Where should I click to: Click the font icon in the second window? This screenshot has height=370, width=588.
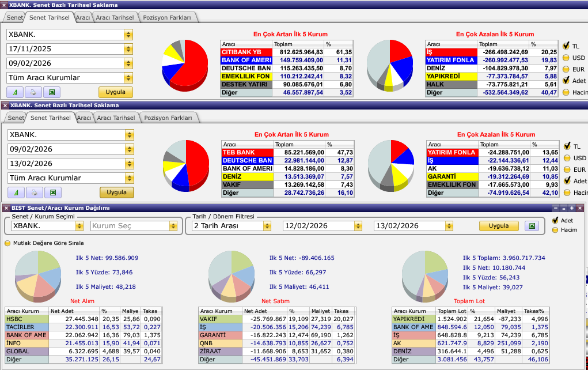pos(16,192)
